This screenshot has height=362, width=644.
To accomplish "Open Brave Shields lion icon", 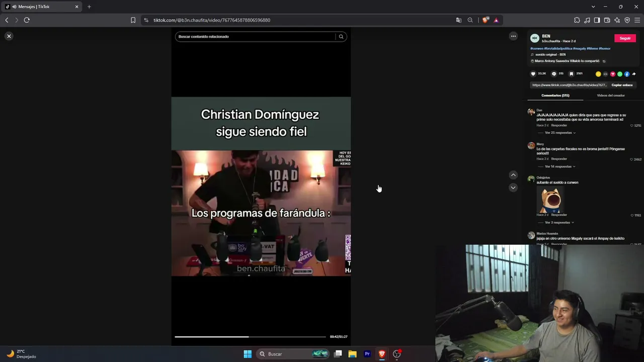I will (485, 20).
